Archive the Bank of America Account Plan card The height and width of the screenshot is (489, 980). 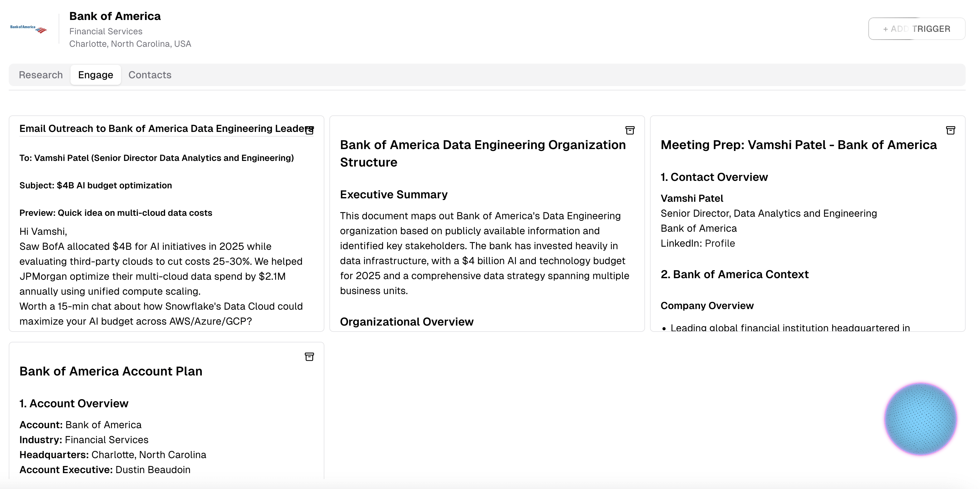pos(310,357)
